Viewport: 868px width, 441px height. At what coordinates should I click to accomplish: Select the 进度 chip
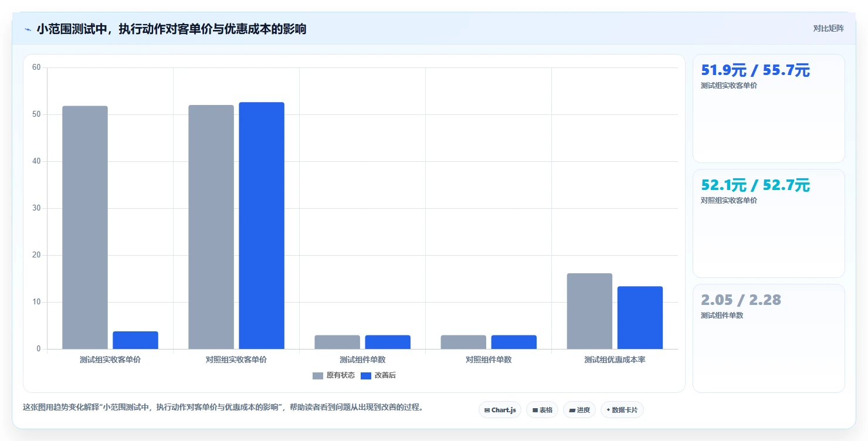point(579,410)
